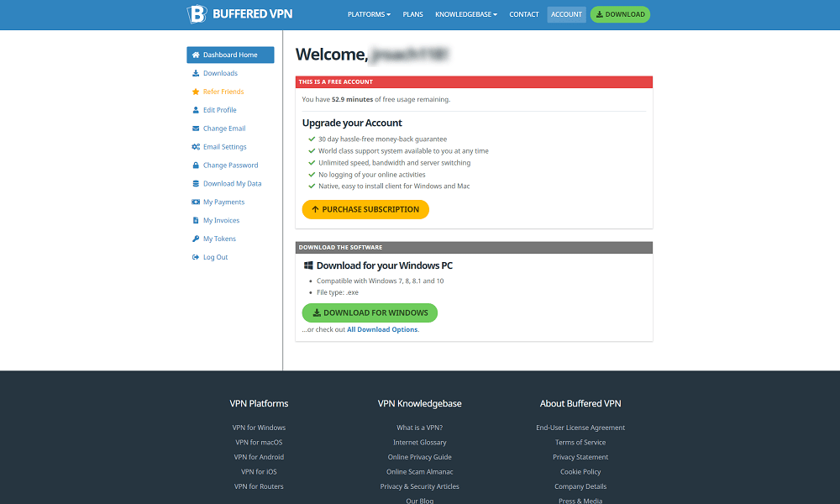840x504 pixels.
Task: Open VPN for Windows footer link
Action: tap(259, 428)
